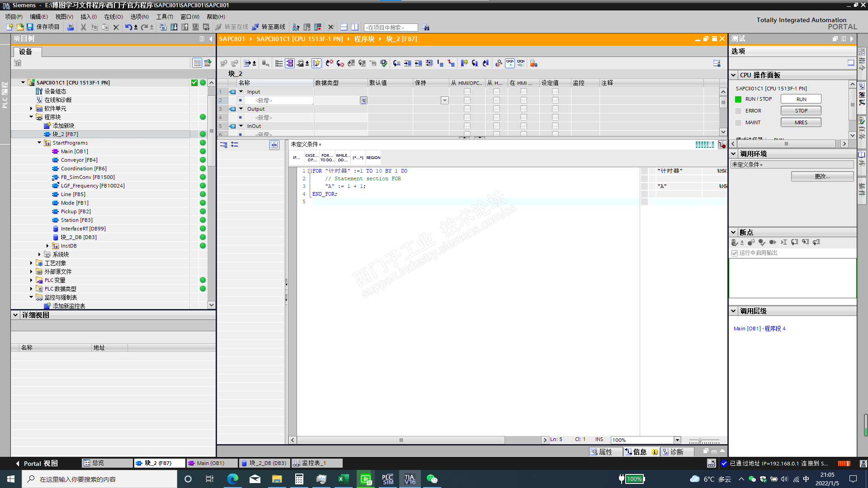Toggle setpoint checkbox in Output row
The width and height of the screenshot is (868, 488).
[555, 109]
